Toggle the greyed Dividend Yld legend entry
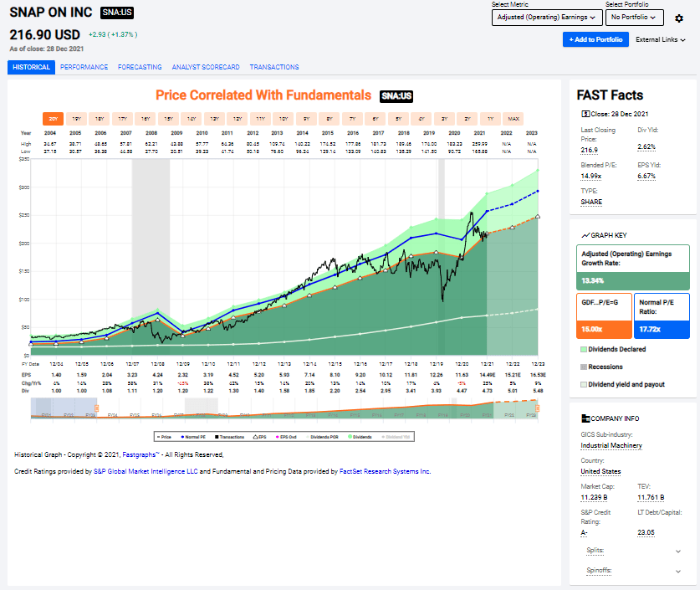Image resolution: width=700 pixels, height=590 pixels. click(x=396, y=437)
